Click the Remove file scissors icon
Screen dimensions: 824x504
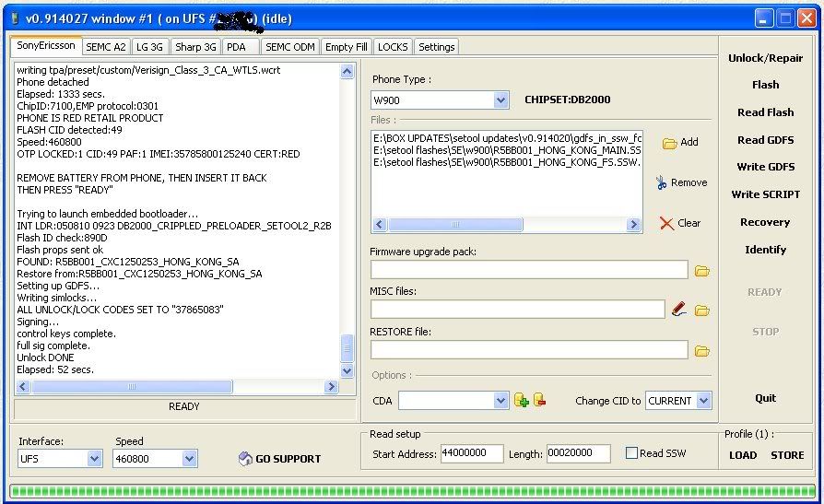661,182
